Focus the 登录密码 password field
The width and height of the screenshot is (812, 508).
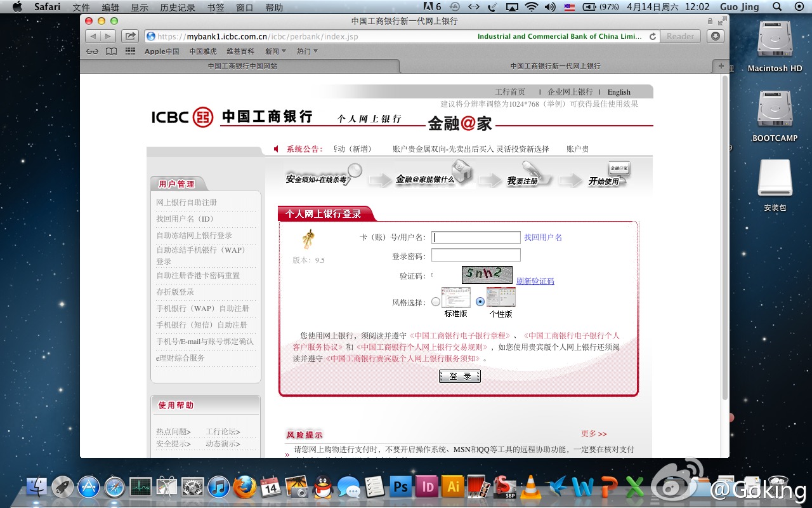476,255
